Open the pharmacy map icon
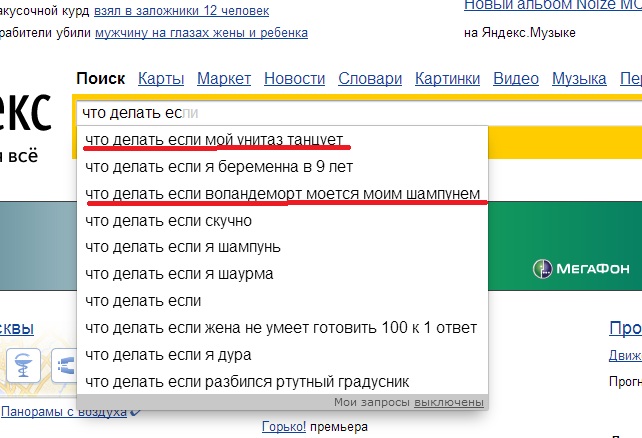The height and width of the screenshot is (438, 642). point(23,365)
